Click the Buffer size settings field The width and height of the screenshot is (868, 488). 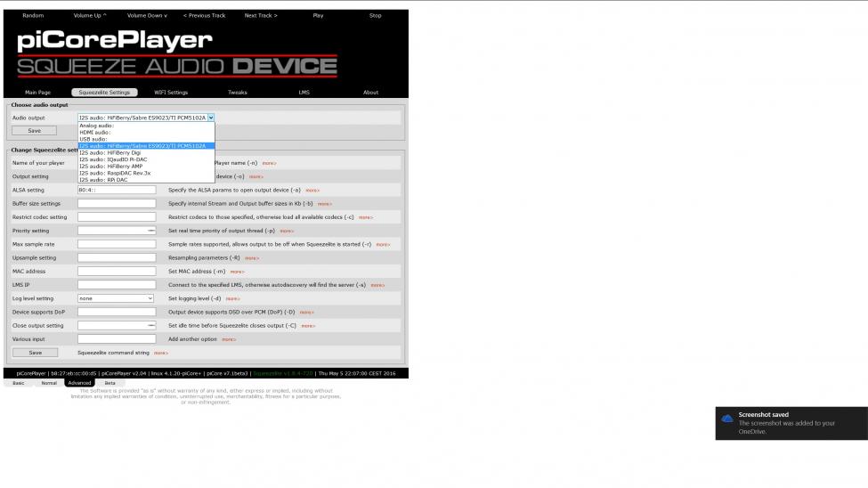tap(117, 203)
